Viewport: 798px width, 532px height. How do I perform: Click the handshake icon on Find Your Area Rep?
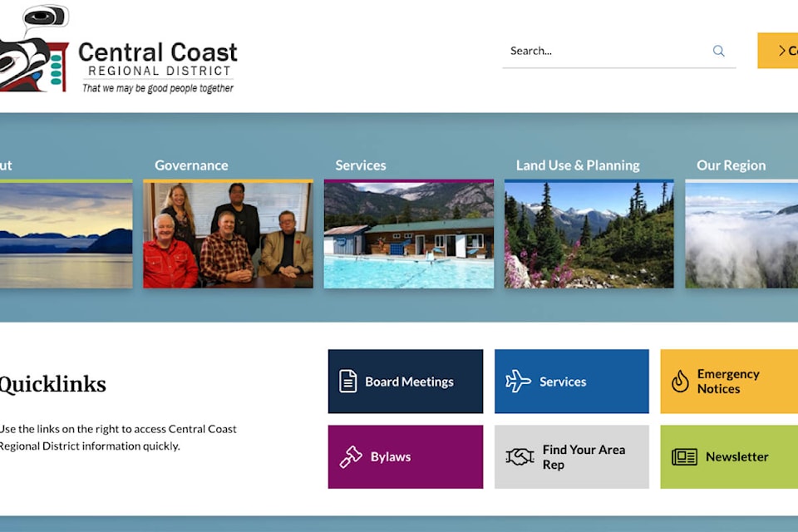coord(520,456)
